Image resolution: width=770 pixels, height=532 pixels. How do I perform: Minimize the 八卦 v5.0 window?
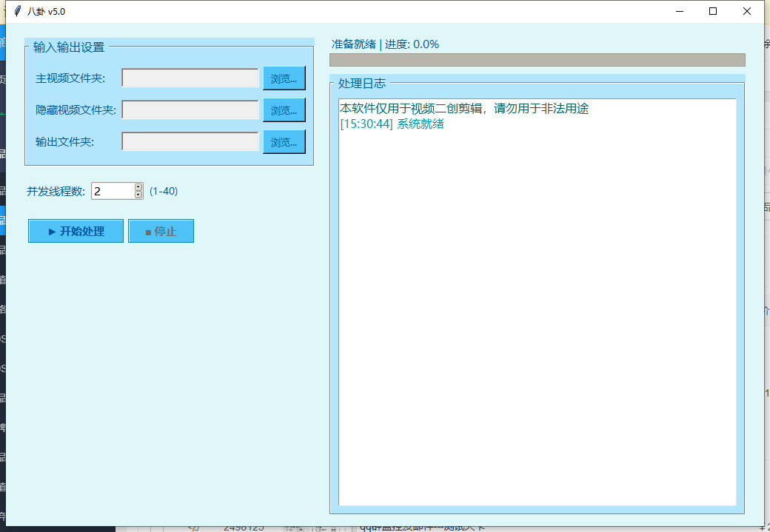679,11
